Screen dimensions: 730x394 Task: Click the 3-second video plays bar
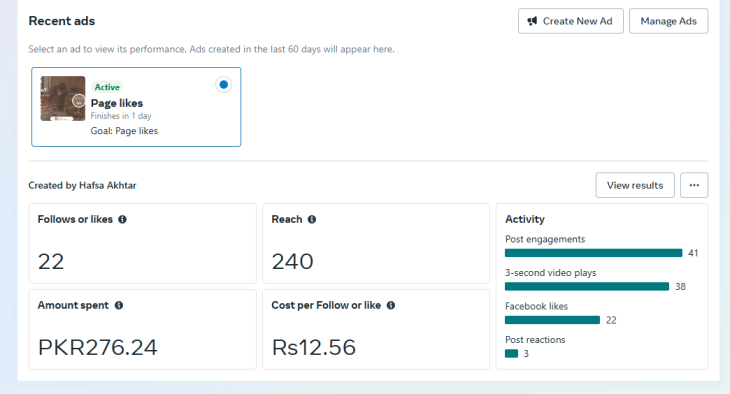(x=587, y=286)
